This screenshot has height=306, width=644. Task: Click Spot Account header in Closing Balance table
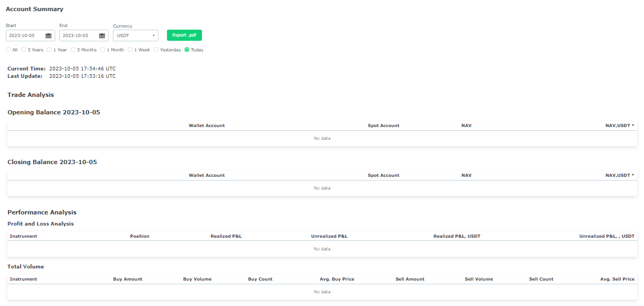click(384, 175)
